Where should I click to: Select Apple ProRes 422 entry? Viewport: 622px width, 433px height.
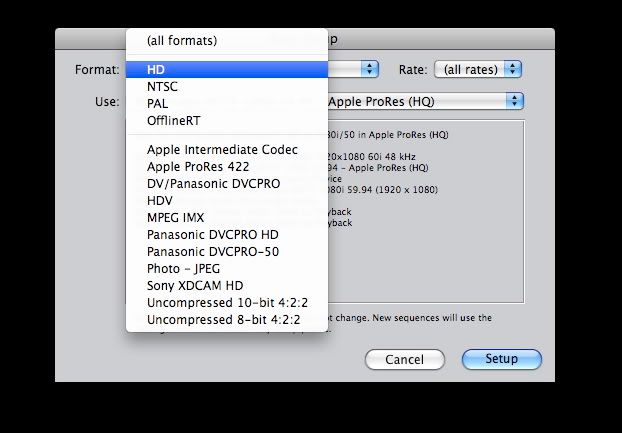(227, 167)
